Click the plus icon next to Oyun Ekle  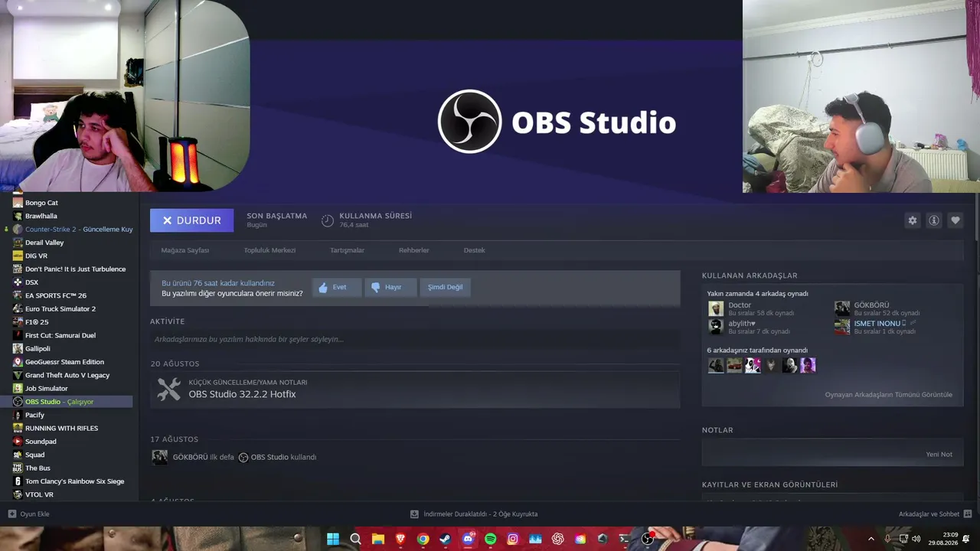click(x=11, y=514)
